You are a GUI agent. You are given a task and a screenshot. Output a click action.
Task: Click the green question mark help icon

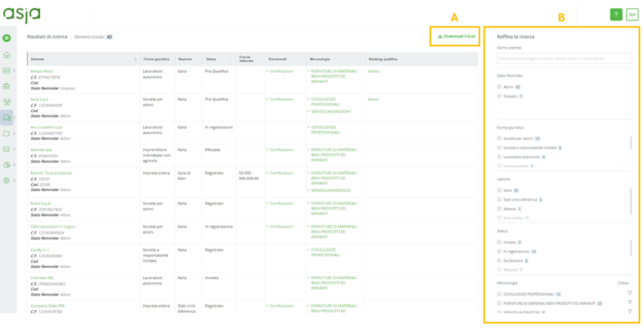[616, 15]
